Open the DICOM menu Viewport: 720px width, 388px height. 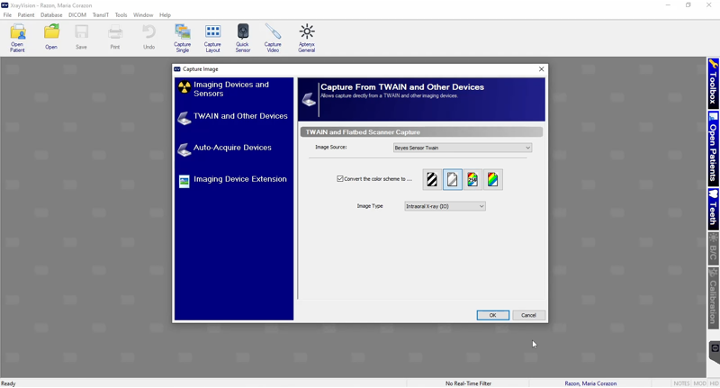(x=77, y=15)
